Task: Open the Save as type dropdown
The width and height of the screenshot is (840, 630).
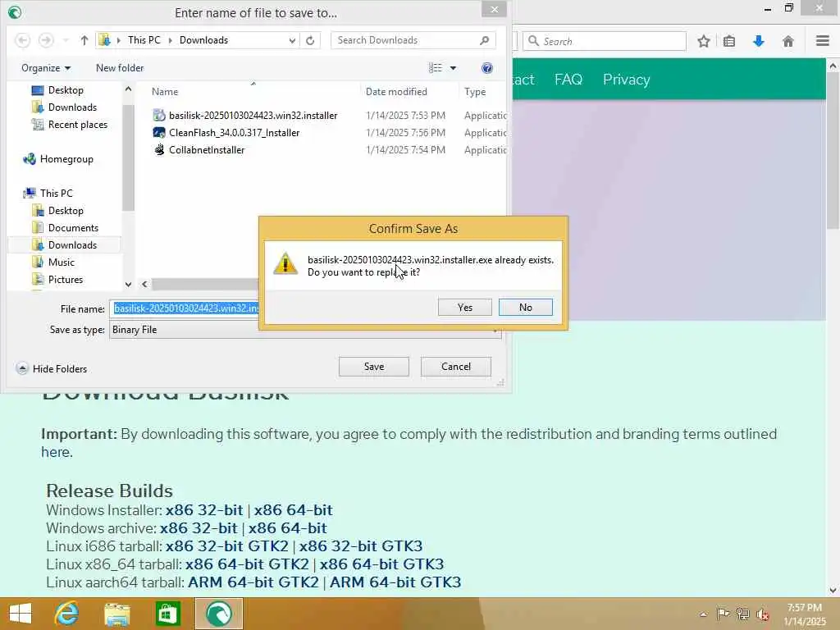Action: (x=305, y=330)
